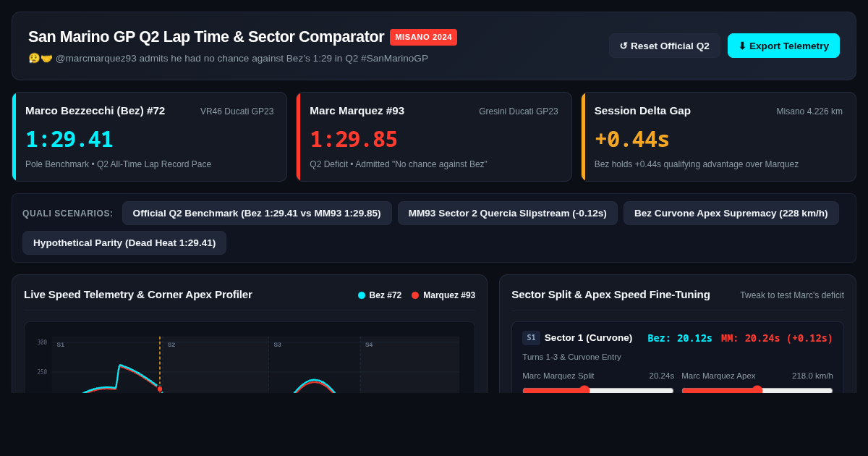Click the MM: 20.24s (+0.12s) sector time
This screenshot has height=456, width=868.
pos(777,338)
